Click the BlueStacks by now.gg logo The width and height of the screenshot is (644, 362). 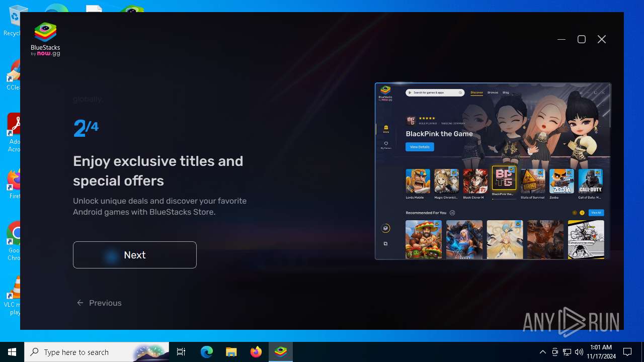click(x=45, y=39)
